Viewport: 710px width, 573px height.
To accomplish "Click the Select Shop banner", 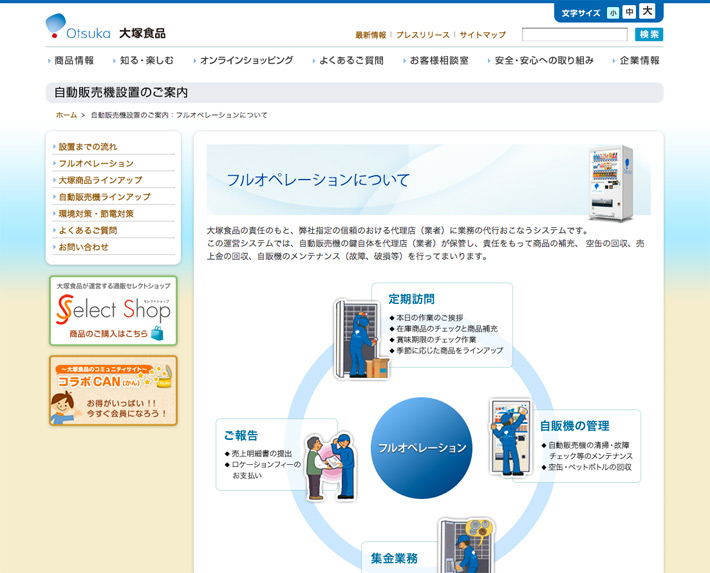I will pos(113,311).
